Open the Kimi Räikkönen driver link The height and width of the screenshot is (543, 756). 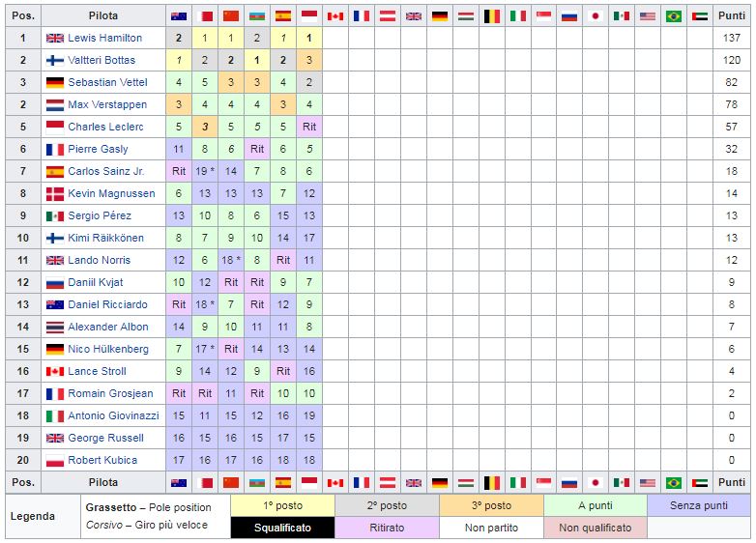106,238
